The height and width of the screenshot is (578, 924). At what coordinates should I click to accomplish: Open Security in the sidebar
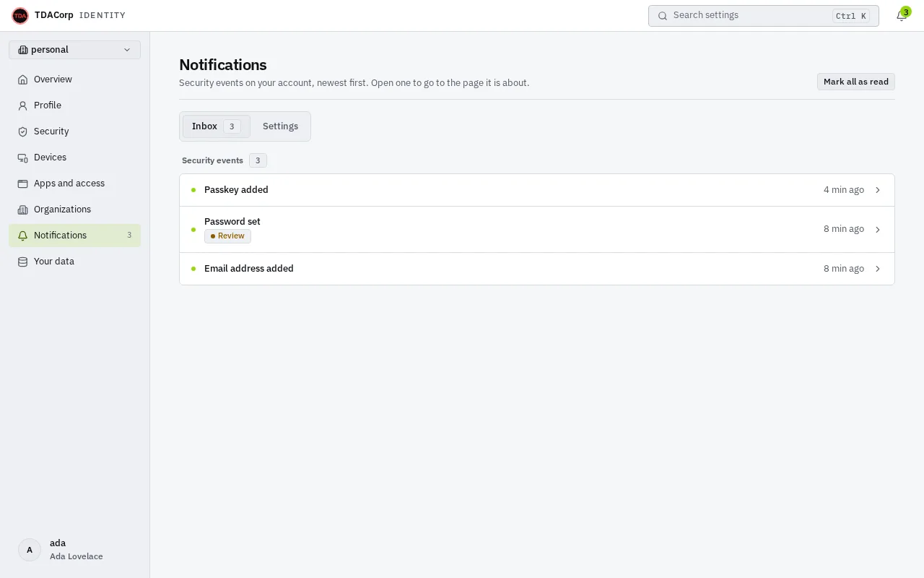[x=74, y=131]
